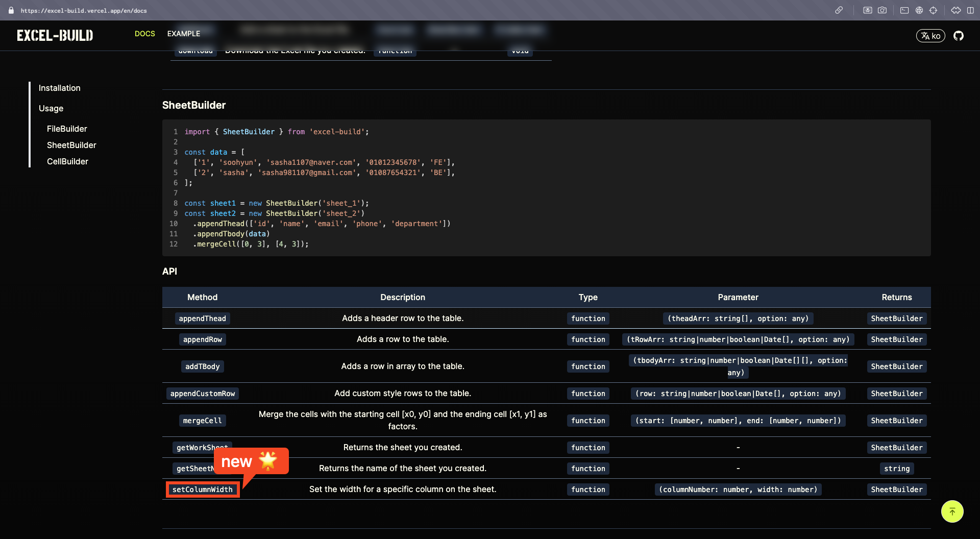Screen dimensions: 980x539
Task: Click the Description column header
Action: coord(403,297)
